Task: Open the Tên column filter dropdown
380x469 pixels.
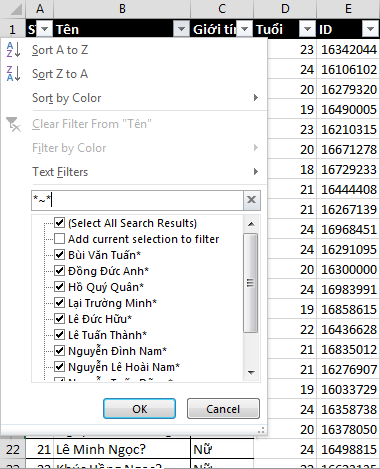Action: point(181,29)
